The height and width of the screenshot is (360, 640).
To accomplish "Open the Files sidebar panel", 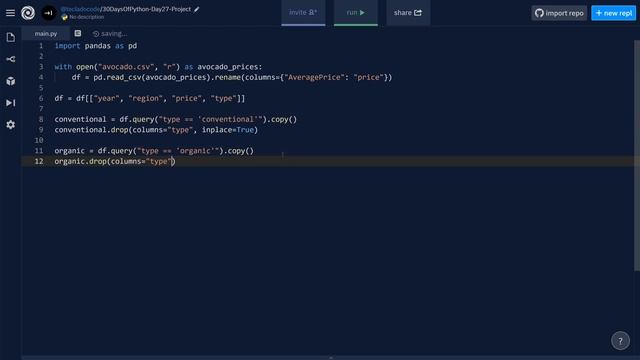I will pos(11,38).
